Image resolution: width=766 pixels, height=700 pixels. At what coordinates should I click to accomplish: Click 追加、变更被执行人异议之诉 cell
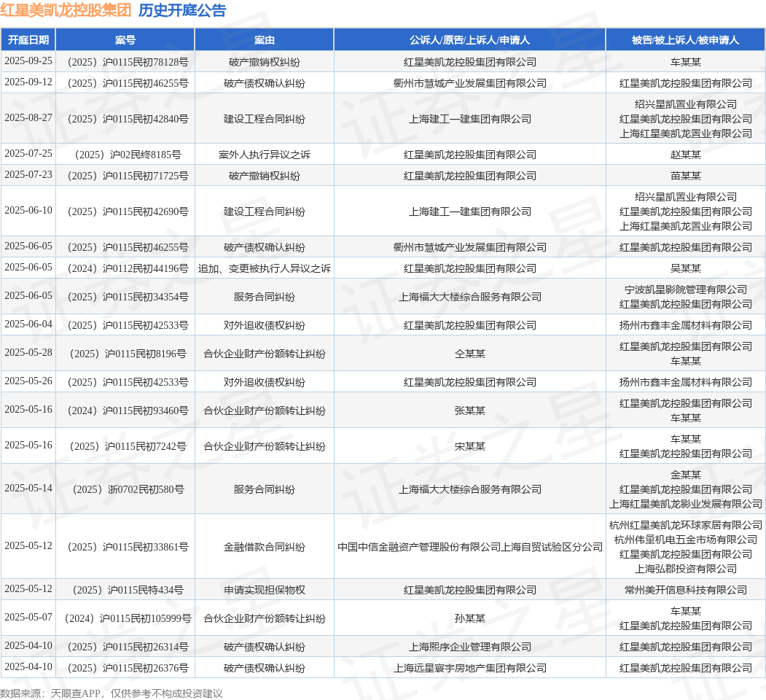[x=265, y=268]
